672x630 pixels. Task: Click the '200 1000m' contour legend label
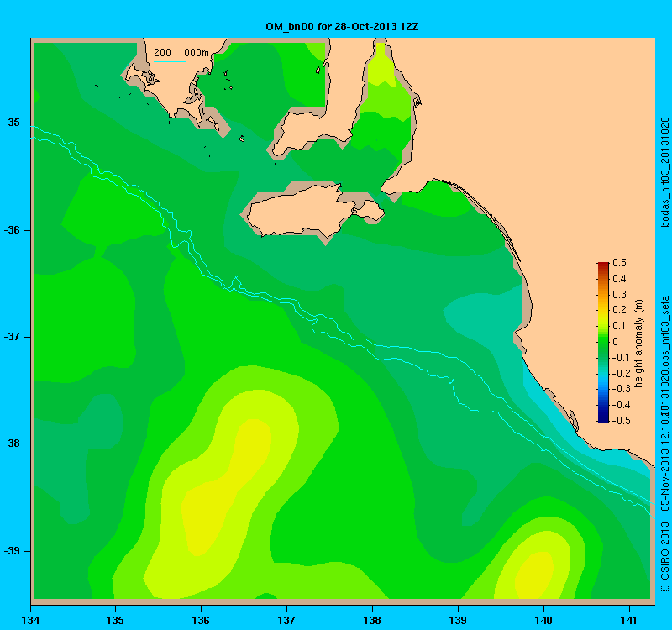pyautogui.click(x=181, y=53)
